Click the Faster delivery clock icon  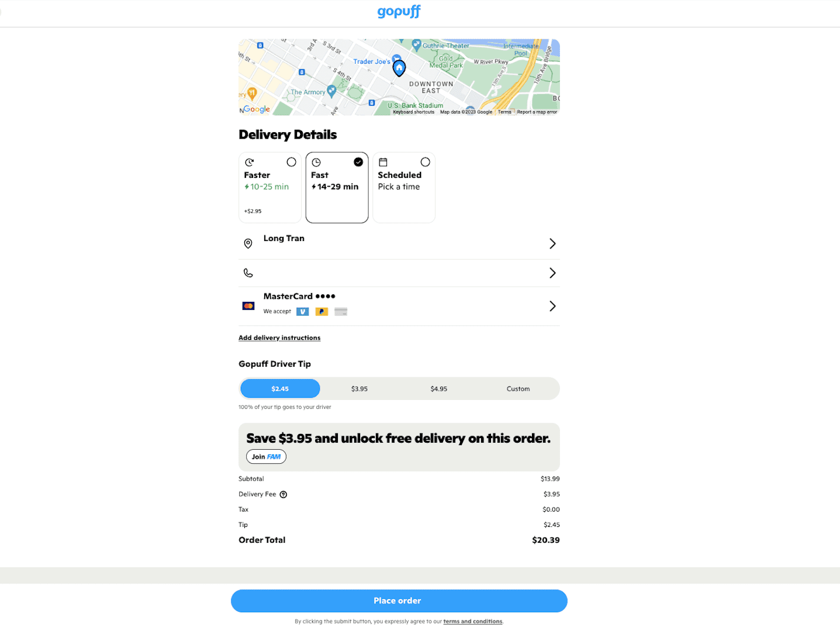tap(250, 162)
